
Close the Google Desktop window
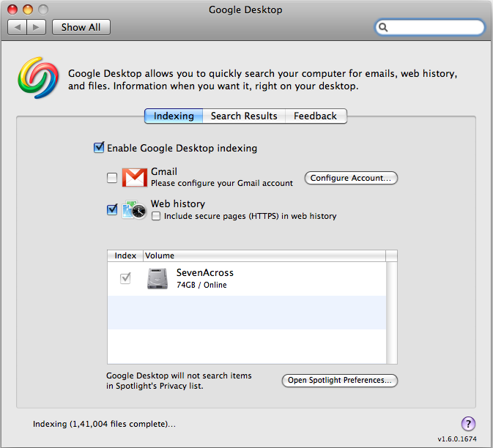point(12,10)
